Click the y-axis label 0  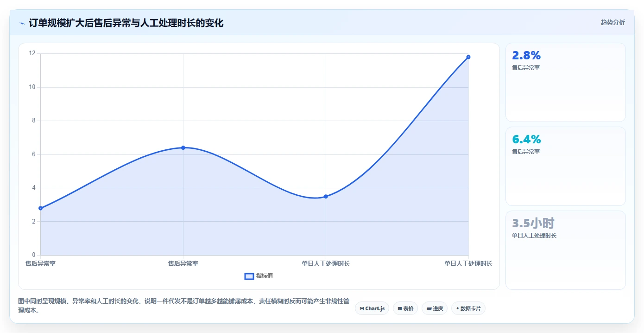tap(34, 255)
